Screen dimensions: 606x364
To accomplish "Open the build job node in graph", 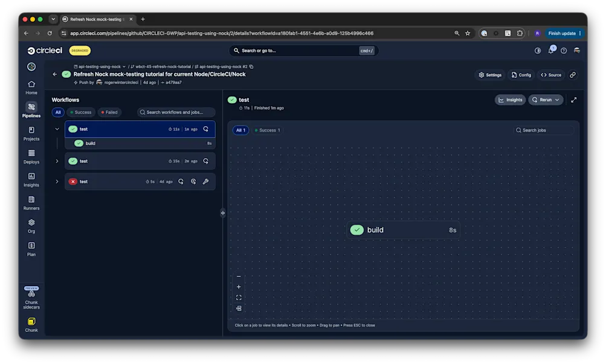I will click(x=404, y=229).
